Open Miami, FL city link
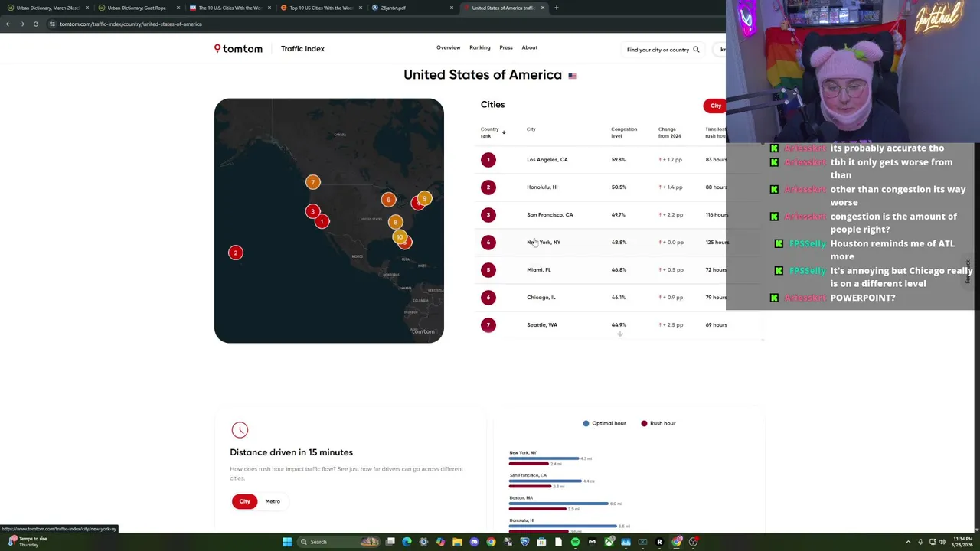The image size is (980, 551). pyautogui.click(x=539, y=270)
